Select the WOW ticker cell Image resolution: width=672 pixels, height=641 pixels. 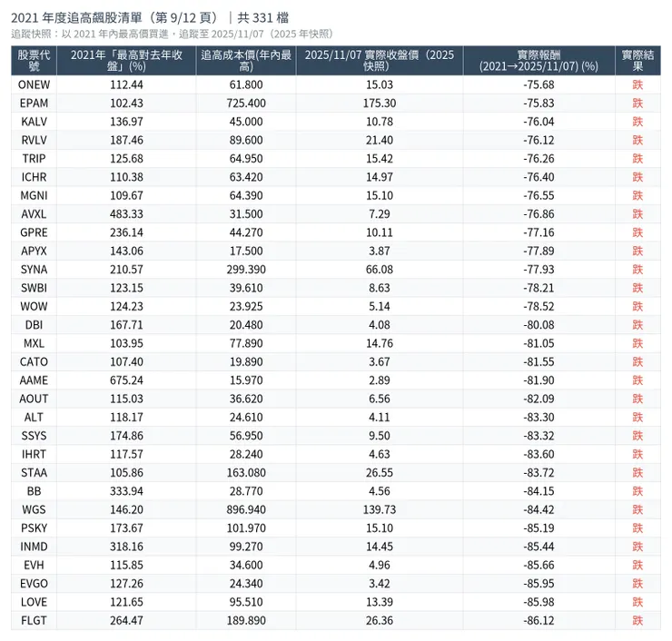coord(34,306)
